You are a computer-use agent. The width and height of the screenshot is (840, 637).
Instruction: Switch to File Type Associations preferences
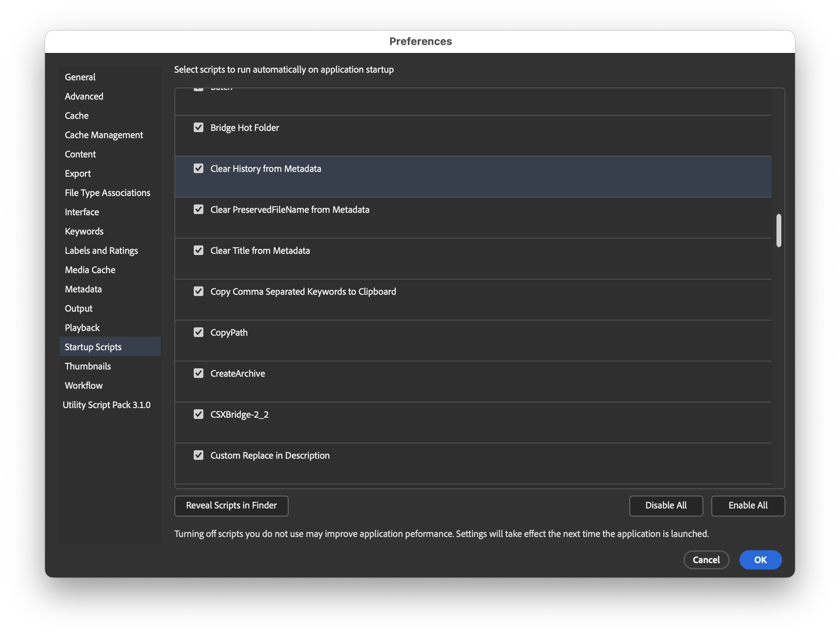(108, 192)
